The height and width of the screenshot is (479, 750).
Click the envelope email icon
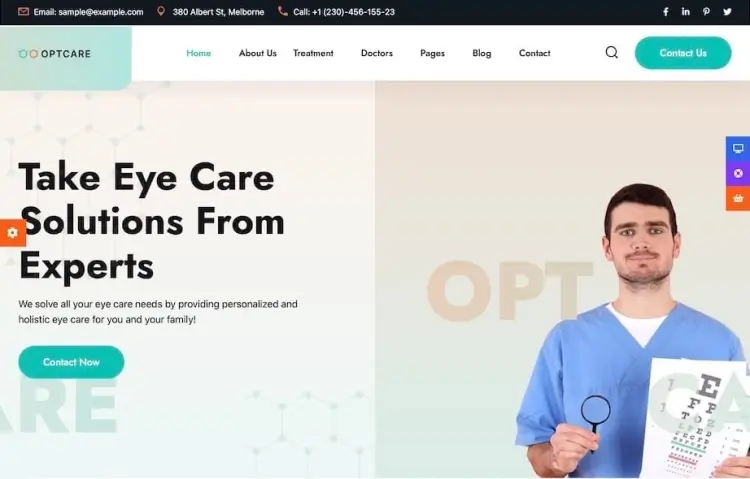[x=23, y=11]
